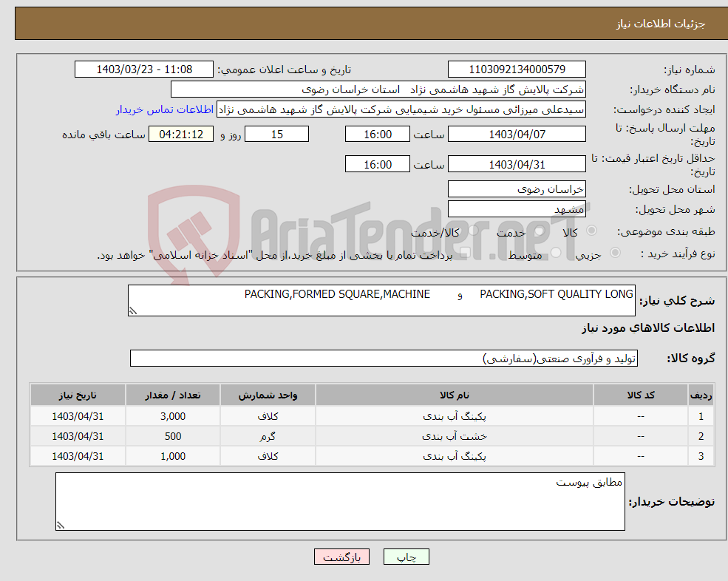Click the price validity date 1403/04/31 field
728x581 pixels.
(x=517, y=164)
